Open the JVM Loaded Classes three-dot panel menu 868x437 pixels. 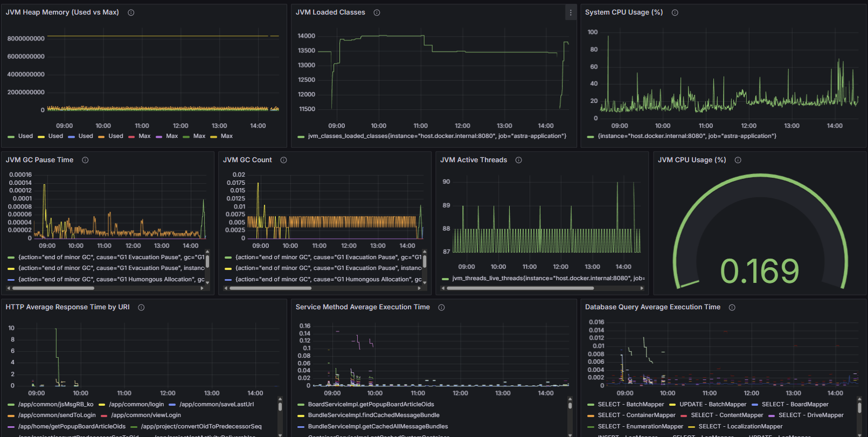[x=571, y=12]
